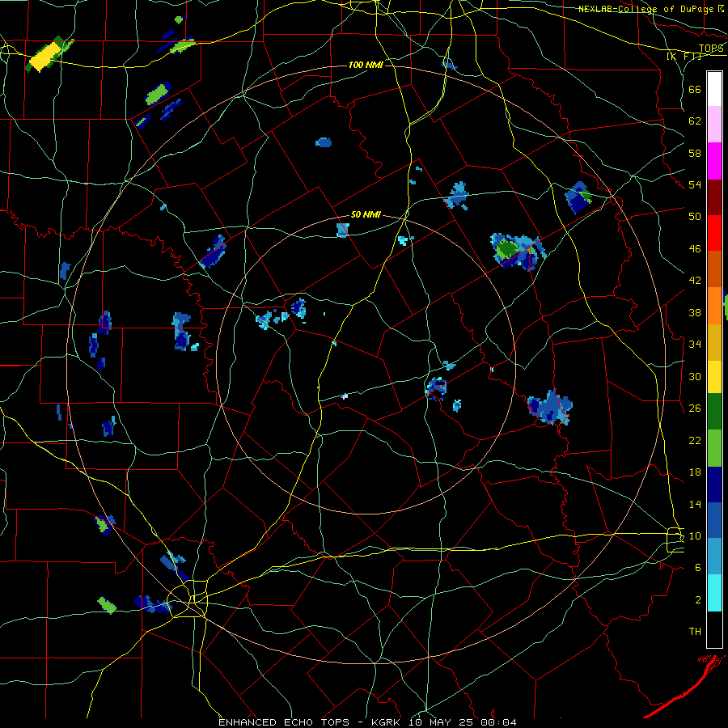Click the "100 NMI" range ring label
Viewport: 728px width, 728px height.
[366, 65]
